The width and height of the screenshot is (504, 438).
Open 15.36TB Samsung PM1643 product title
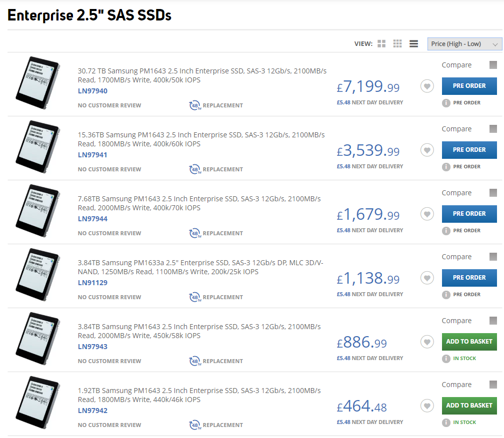(x=201, y=139)
